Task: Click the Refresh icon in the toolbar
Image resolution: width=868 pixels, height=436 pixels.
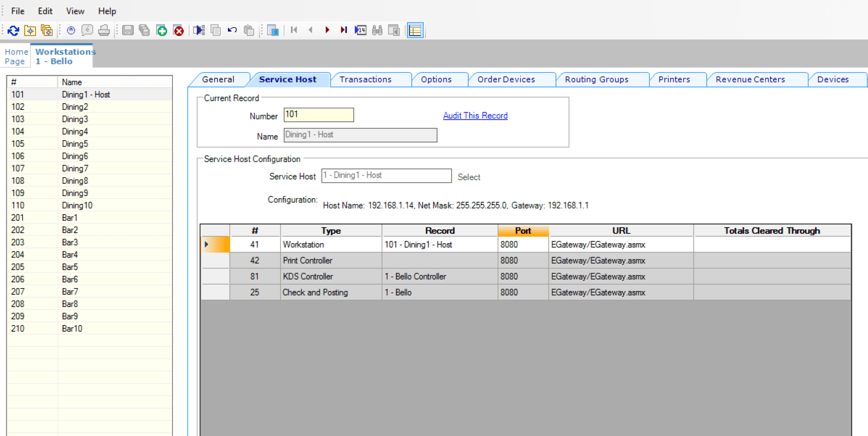Action: coord(13,30)
